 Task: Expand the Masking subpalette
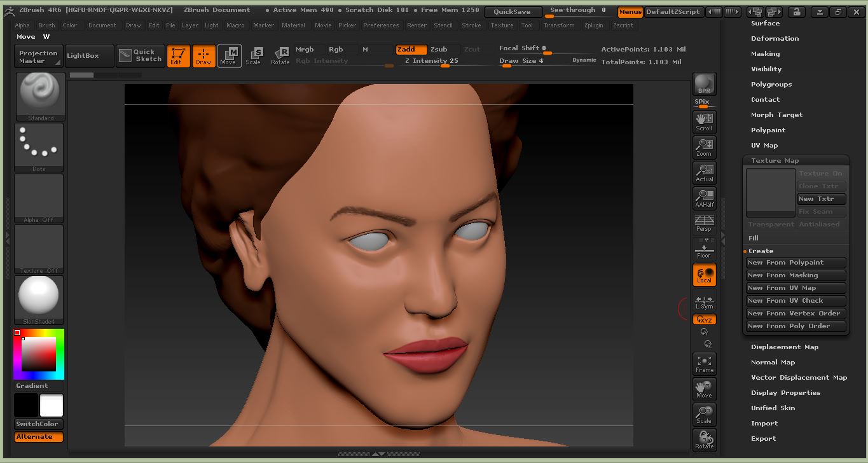(x=765, y=54)
